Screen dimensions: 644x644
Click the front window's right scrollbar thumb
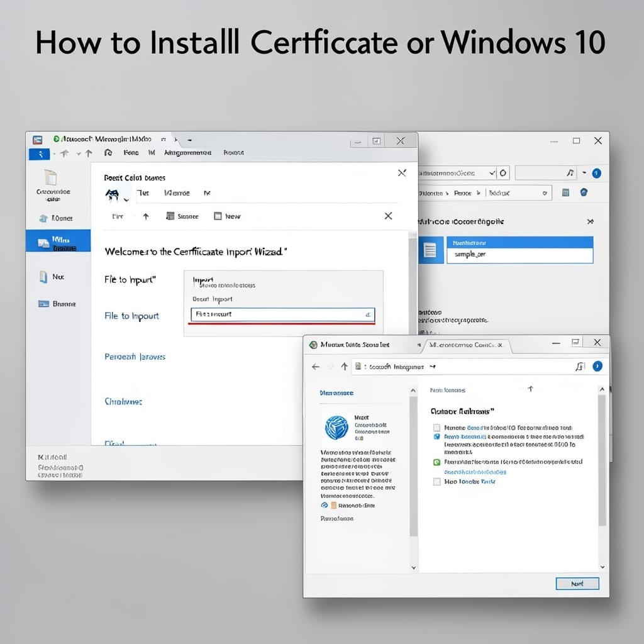tap(602, 460)
